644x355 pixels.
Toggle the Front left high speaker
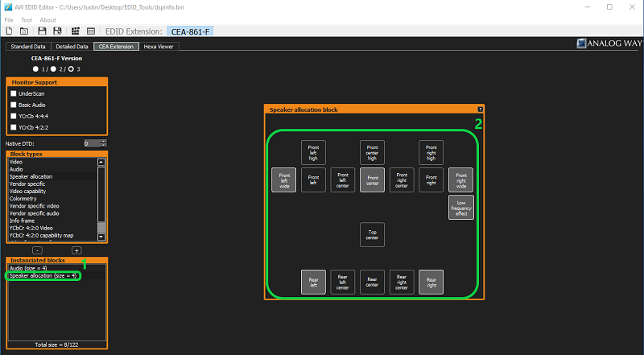coord(313,152)
